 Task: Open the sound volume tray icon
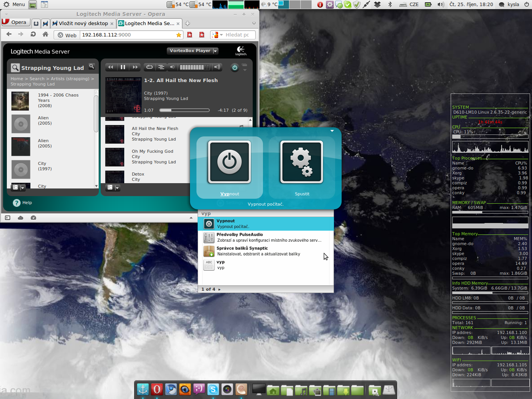(x=440, y=4)
